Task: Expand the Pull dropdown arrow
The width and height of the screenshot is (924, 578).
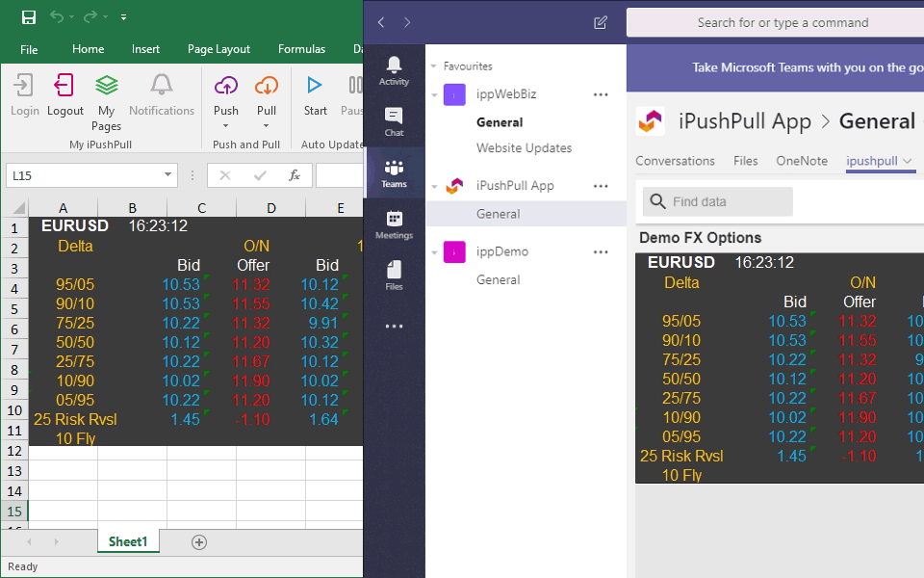Action: (267, 125)
